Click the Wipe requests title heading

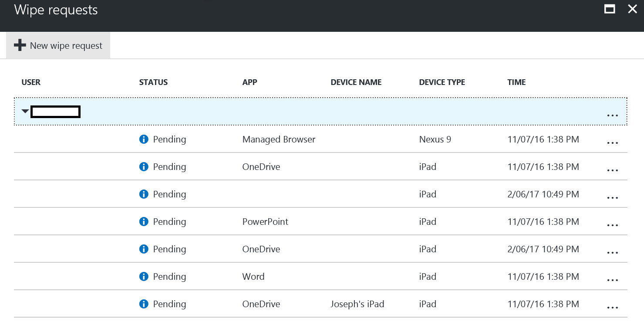coord(55,10)
